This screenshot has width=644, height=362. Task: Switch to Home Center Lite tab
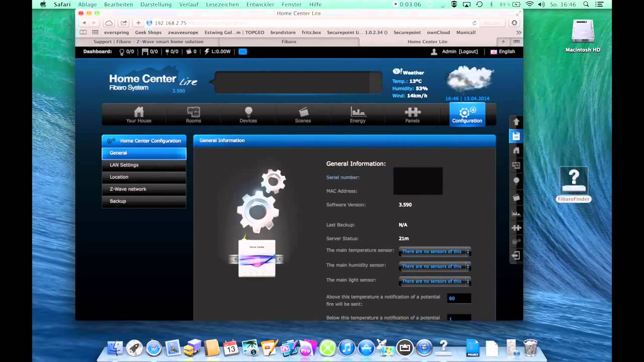click(x=427, y=42)
